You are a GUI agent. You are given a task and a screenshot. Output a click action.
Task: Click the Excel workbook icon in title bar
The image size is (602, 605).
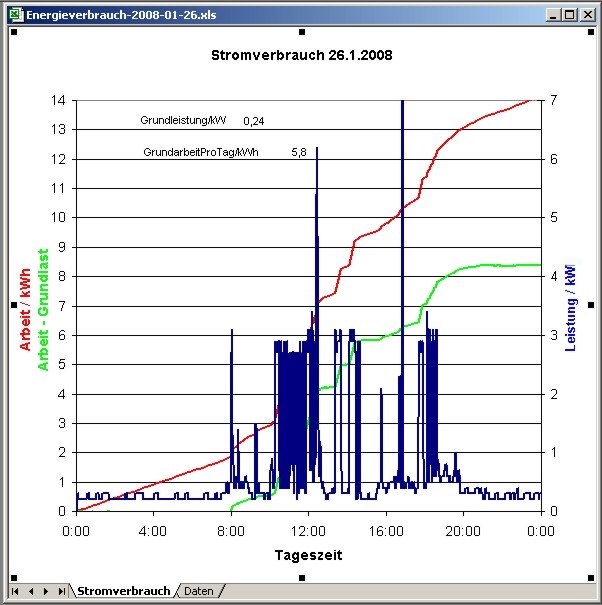(x=12, y=14)
